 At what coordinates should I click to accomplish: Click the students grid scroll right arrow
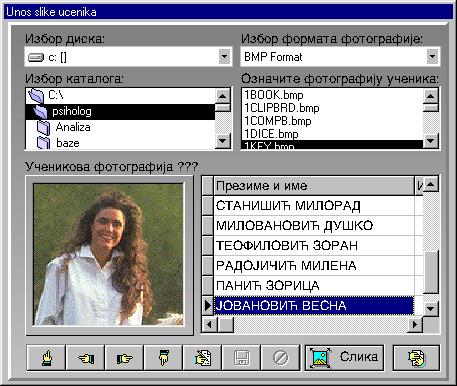click(x=415, y=324)
